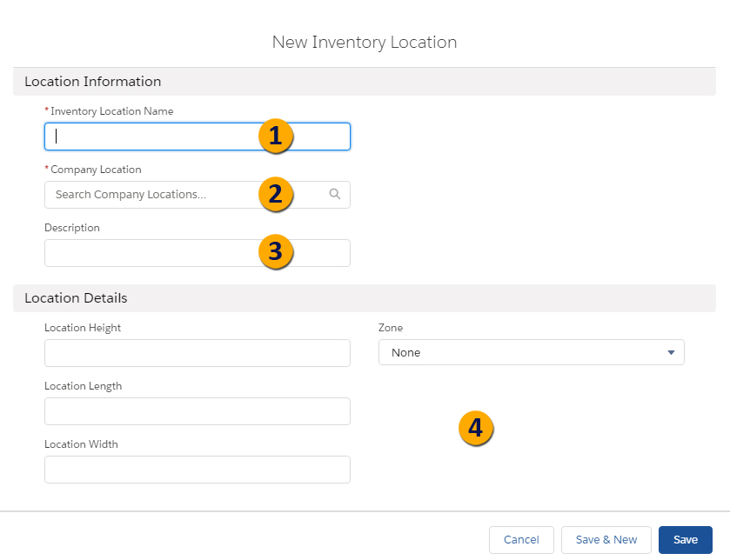Click the Location Height input box
The image size is (730, 560).
(197, 353)
